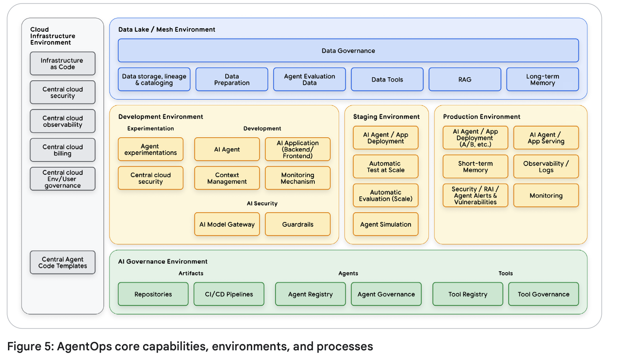This screenshot has height=364, width=623.
Task: Click the Data Governance bar
Action: [x=348, y=51]
